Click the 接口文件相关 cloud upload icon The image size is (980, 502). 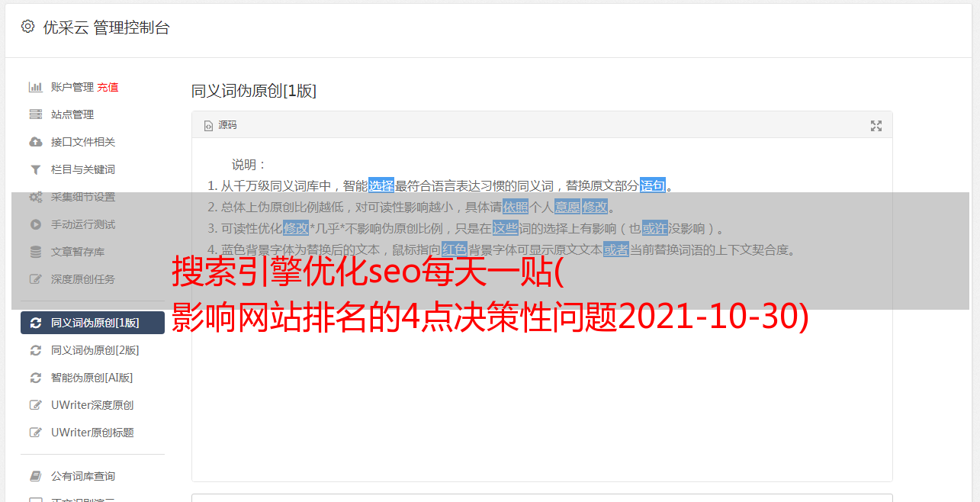pos(35,142)
